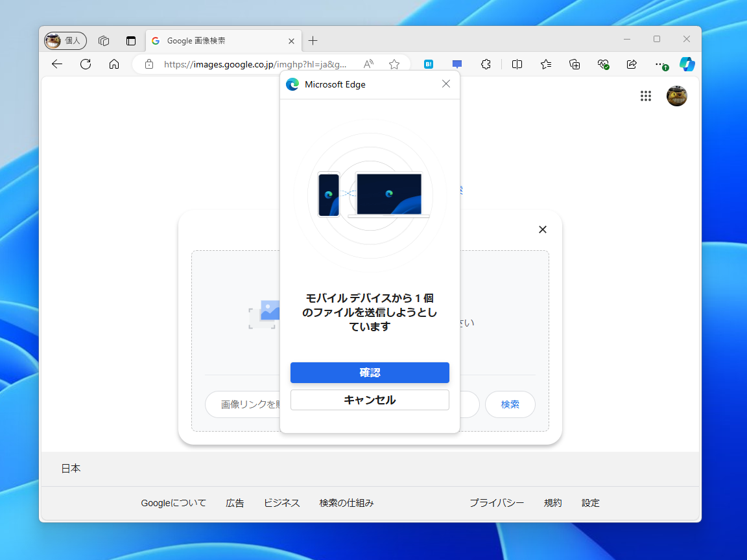747x560 pixels.
Task: Go to homepage via home icon
Action: click(x=113, y=64)
